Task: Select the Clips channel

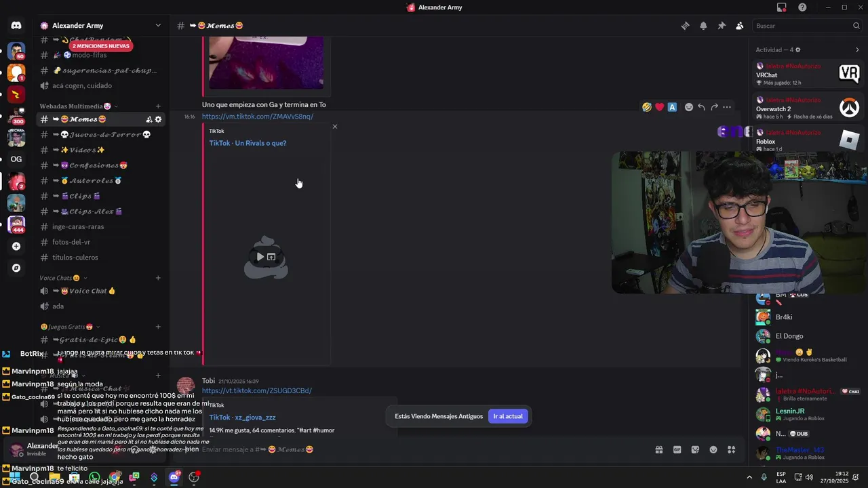Action: (x=100, y=196)
